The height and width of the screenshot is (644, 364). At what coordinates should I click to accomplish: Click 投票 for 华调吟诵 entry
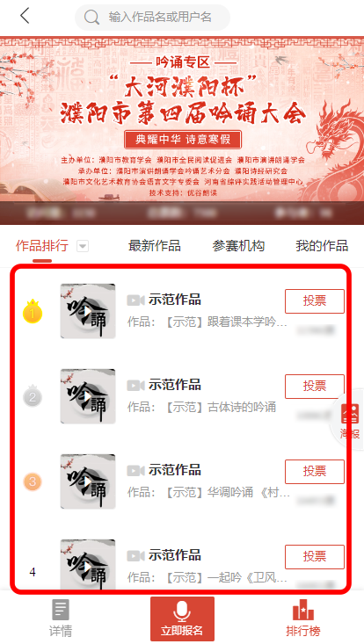coord(315,472)
